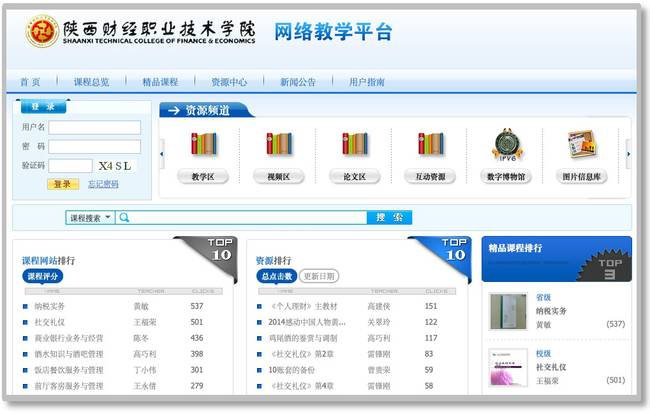Click the 搜索 search button
The image size is (650, 414).
pyautogui.click(x=389, y=217)
